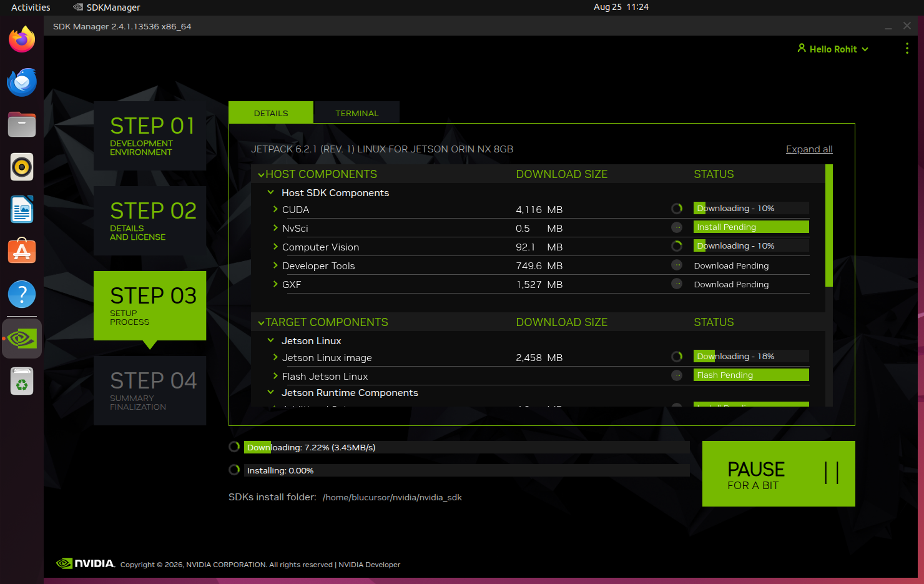Collapse the HOST COMPONENTS section
Image resolution: width=924 pixels, height=584 pixels.
click(262, 175)
